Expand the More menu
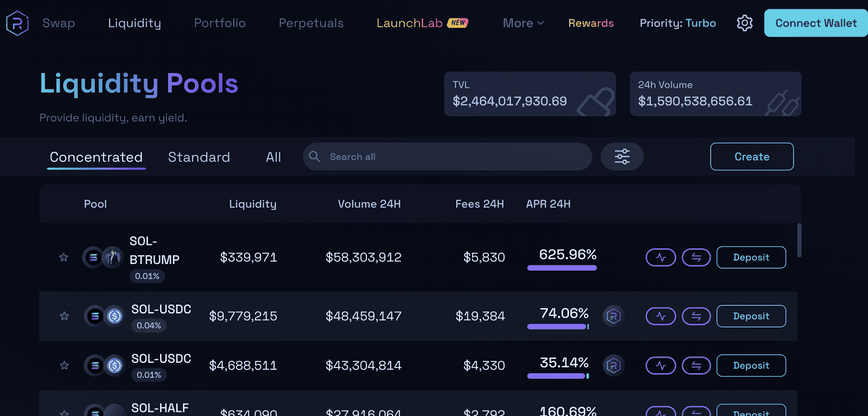Image resolution: width=868 pixels, height=416 pixels. pos(524,23)
